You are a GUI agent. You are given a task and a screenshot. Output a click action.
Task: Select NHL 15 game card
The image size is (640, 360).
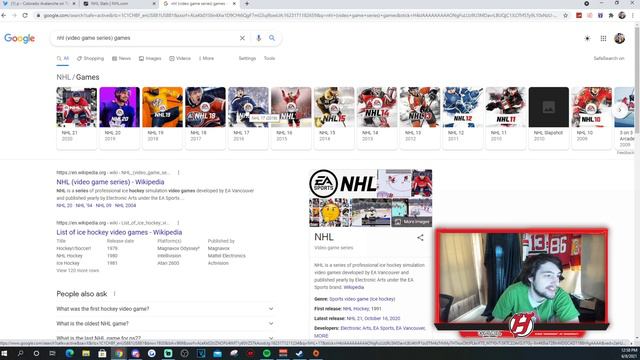[x=334, y=118]
